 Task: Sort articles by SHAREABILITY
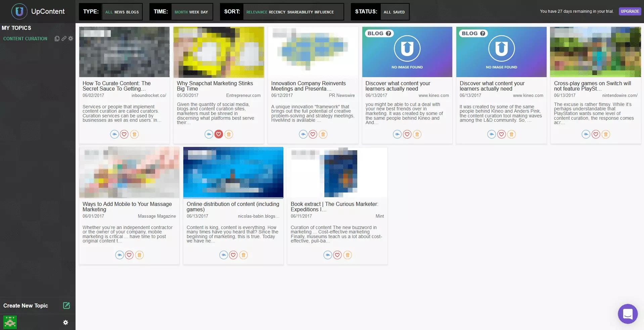click(300, 12)
